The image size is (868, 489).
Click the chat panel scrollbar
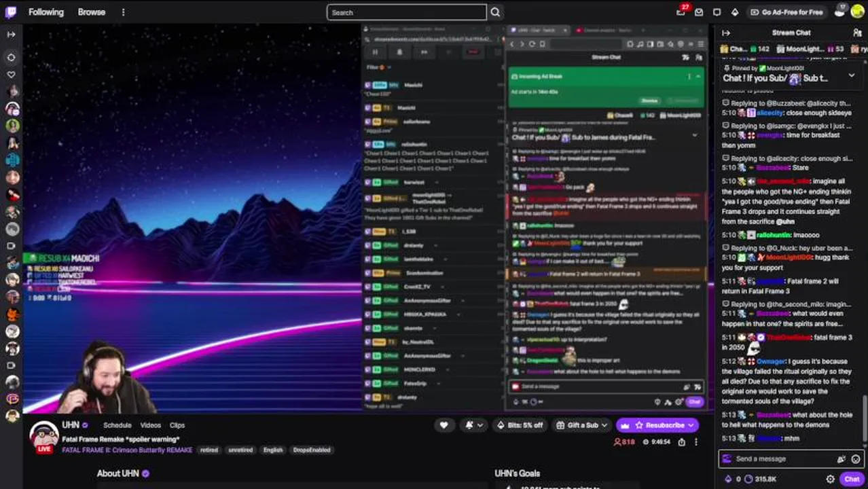coord(865,418)
